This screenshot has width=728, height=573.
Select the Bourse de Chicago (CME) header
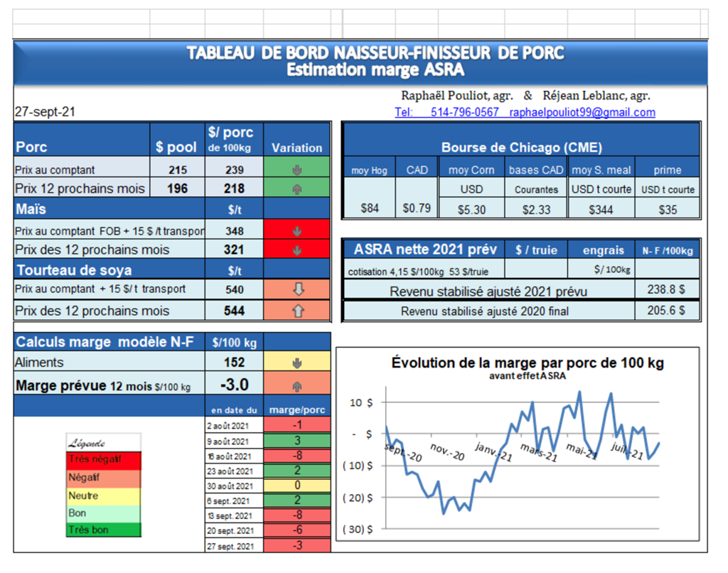pos(521,148)
